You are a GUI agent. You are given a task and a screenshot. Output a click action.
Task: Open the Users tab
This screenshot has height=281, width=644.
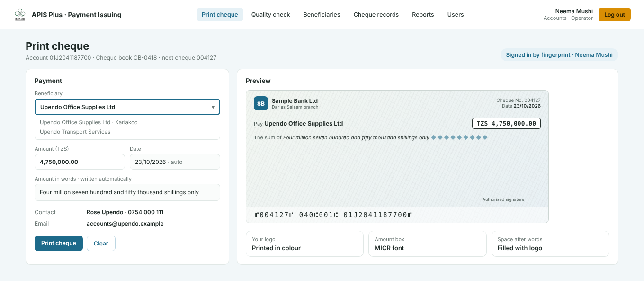tap(456, 15)
